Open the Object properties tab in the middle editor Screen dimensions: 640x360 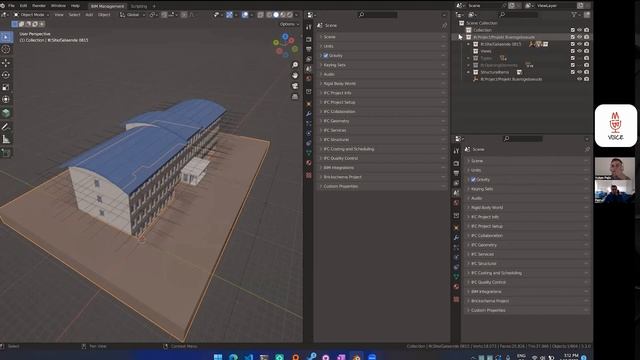pos(309,104)
